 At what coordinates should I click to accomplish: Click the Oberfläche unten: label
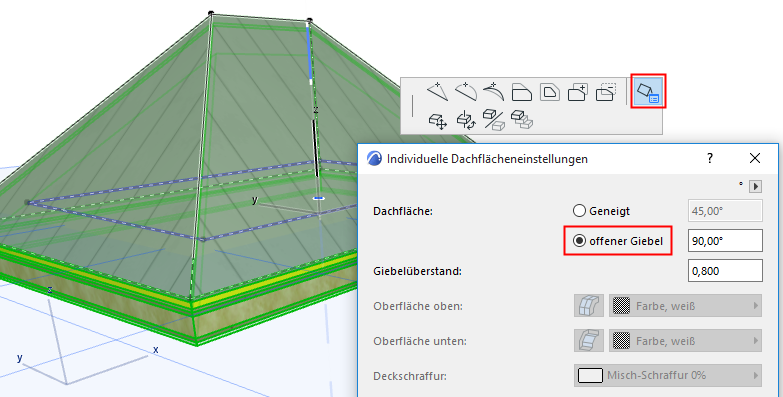[x=420, y=341]
